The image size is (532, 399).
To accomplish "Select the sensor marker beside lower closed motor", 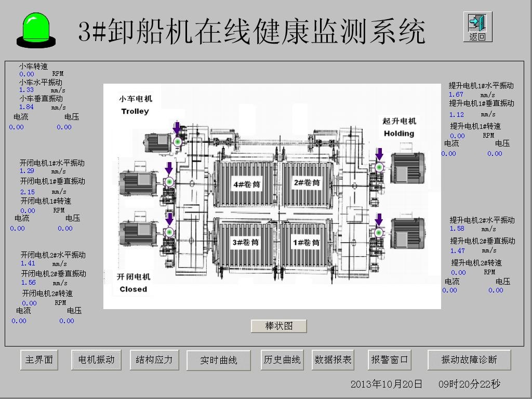I will pos(169,232).
